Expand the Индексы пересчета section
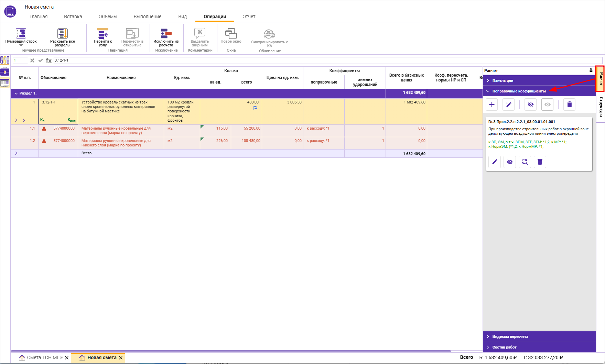This screenshot has width=605, height=364. 510,337
